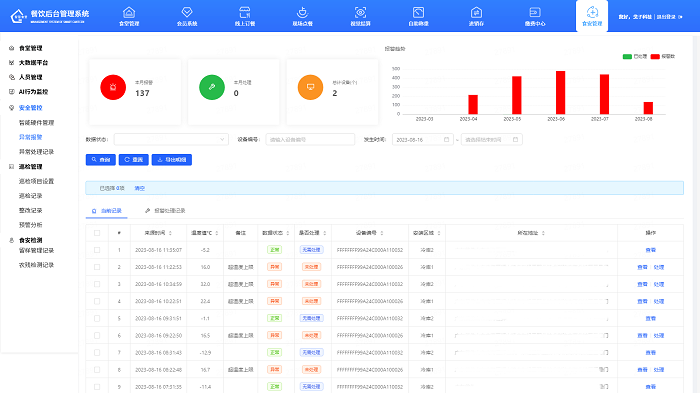Toggle the select-all checkbox in table header
This screenshot has width=700, height=393.
click(97, 233)
